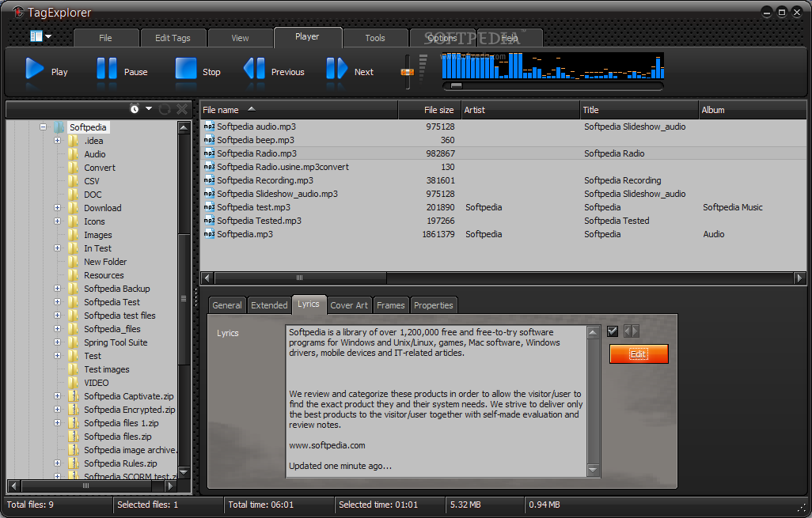Screen dimensions: 812x518
Task: Open the layout dropdown arrow beside panel icon
Action: [48, 36]
